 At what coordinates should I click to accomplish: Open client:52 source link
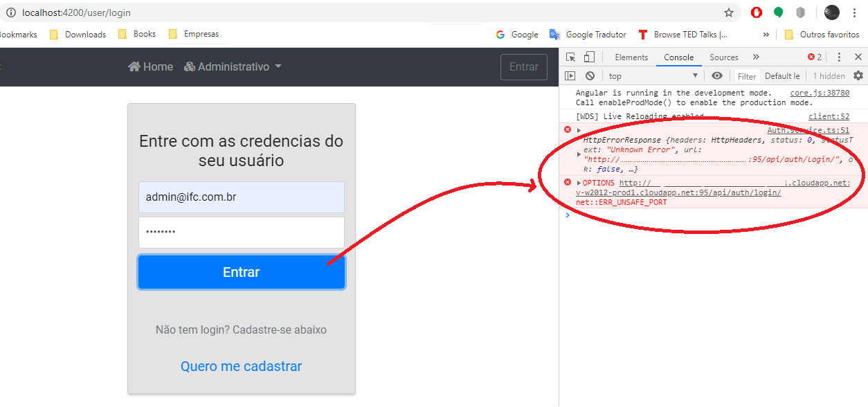[829, 116]
